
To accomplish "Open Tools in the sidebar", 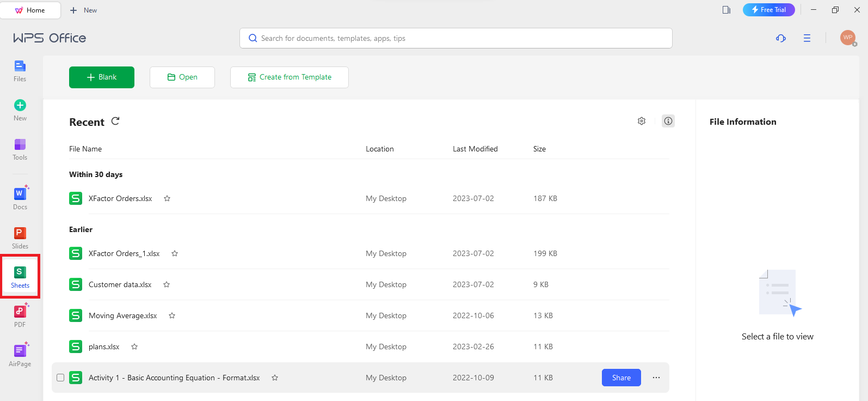I will click(20, 150).
